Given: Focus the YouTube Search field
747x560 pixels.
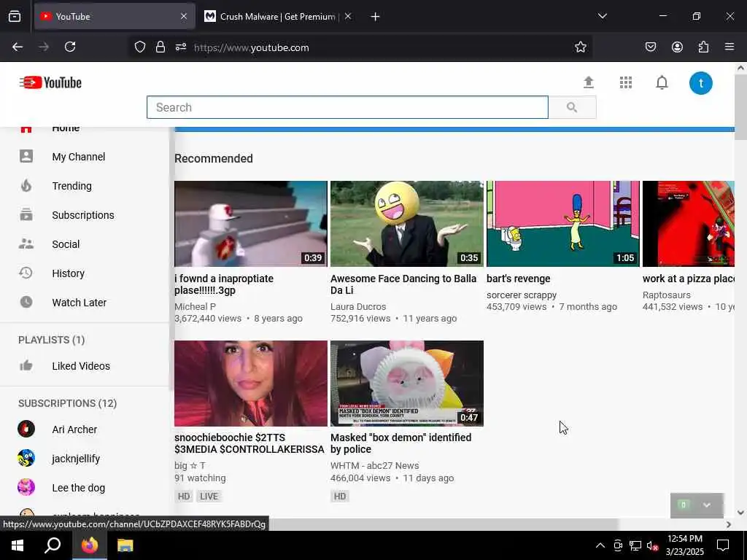Looking at the screenshot, I should coord(347,107).
